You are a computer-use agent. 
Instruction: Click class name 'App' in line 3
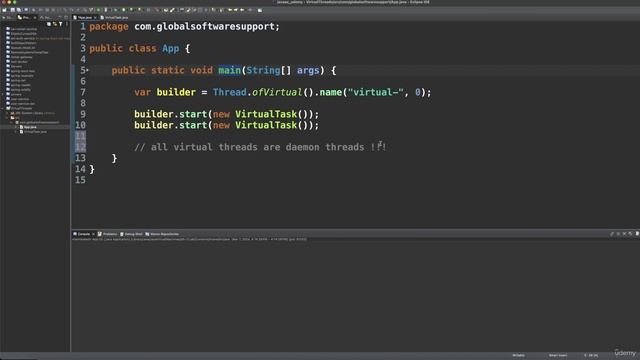[x=171, y=49]
